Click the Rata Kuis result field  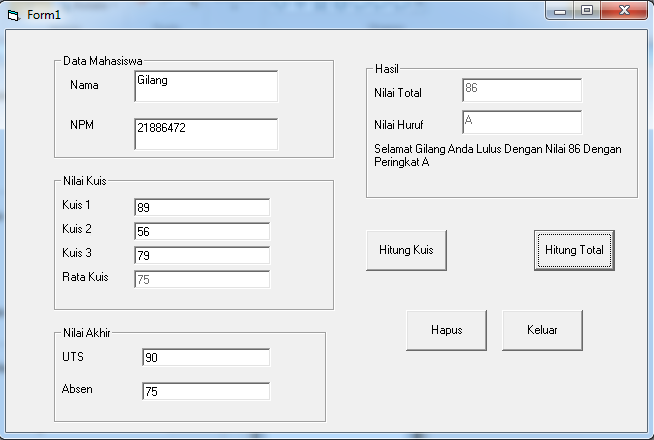202,279
